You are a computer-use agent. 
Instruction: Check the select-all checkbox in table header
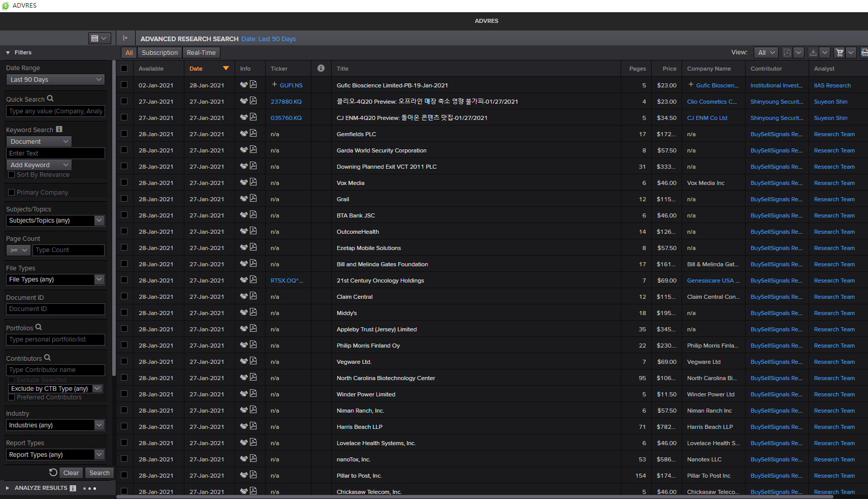[124, 69]
